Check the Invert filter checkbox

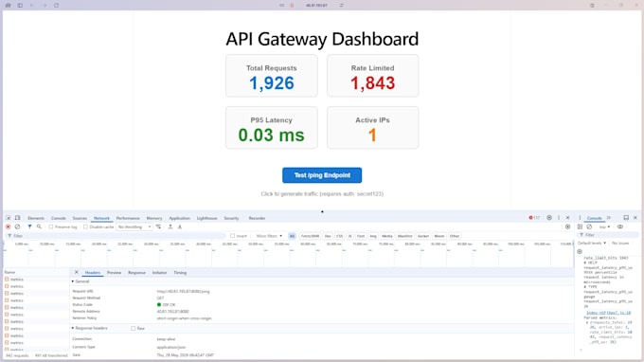[232, 236]
